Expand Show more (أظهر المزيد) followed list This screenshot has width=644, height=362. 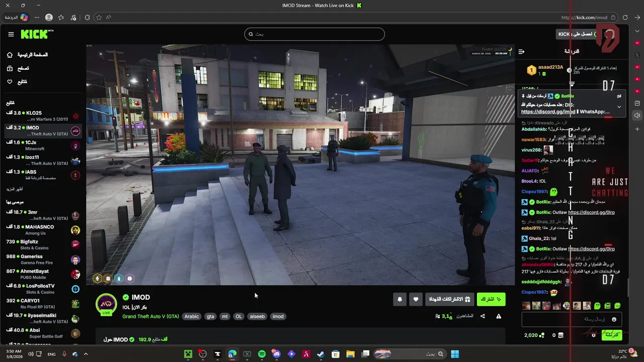coord(15,189)
